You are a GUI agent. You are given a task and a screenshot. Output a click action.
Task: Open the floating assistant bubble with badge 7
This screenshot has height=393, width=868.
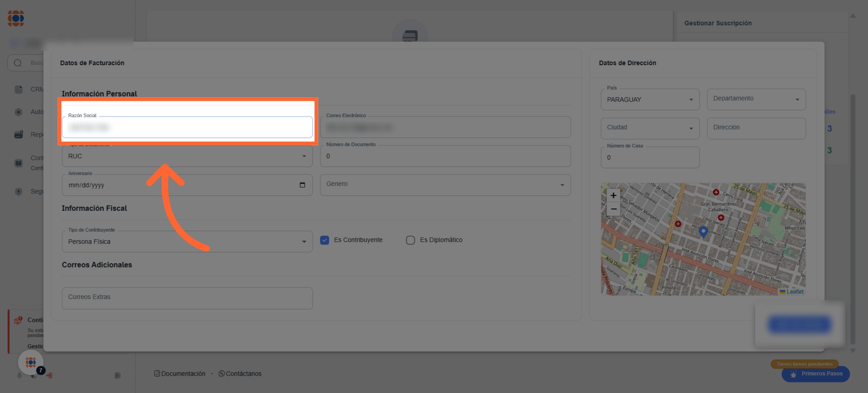[31, 362]
